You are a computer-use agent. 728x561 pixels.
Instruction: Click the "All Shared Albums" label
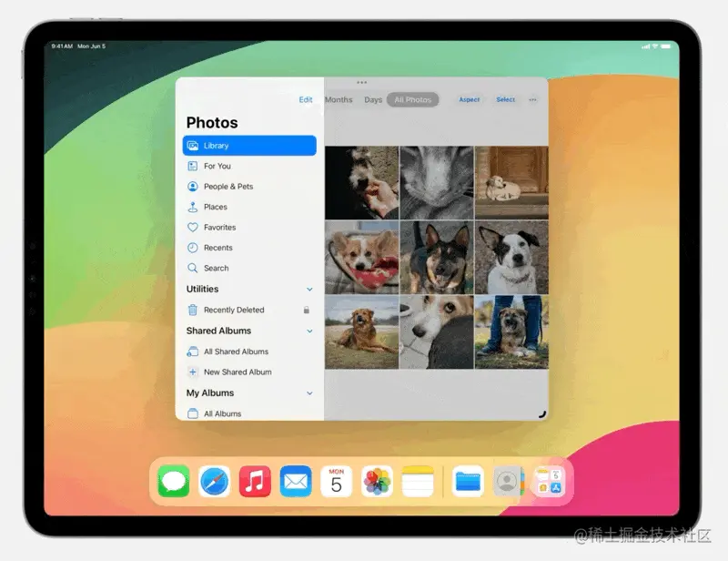tap(236, 352)
